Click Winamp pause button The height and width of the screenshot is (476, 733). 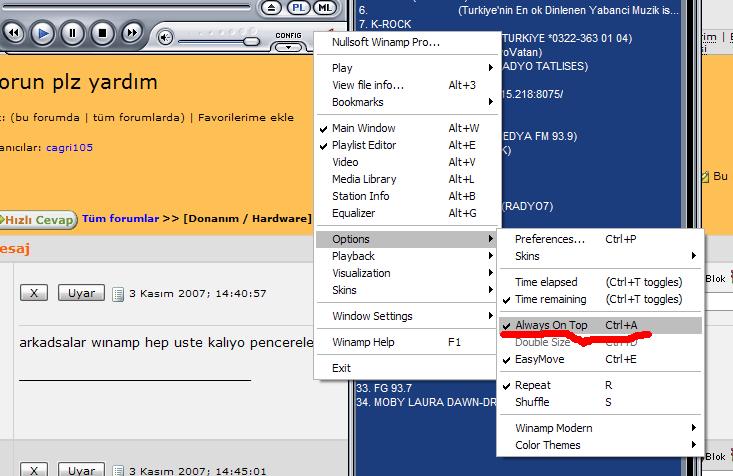tap(72, 33)
